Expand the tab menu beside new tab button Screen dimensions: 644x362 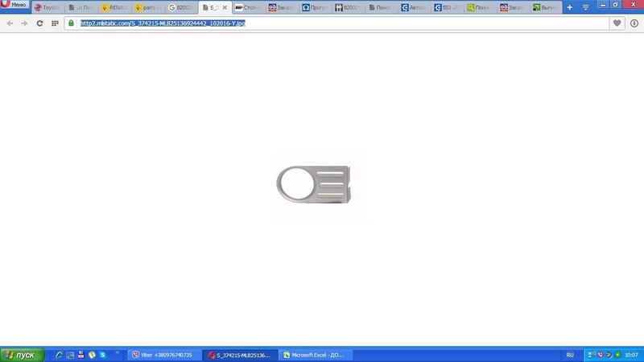[x=585, y=7]
